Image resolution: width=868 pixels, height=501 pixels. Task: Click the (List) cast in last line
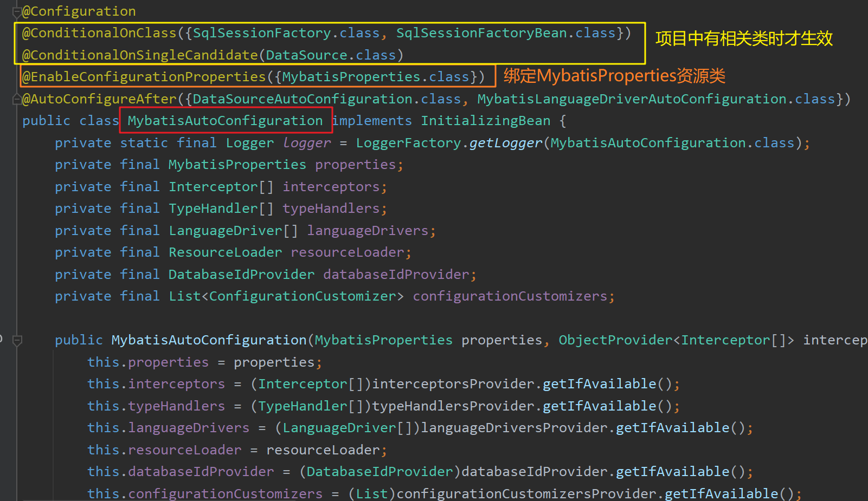pos(372,493)
